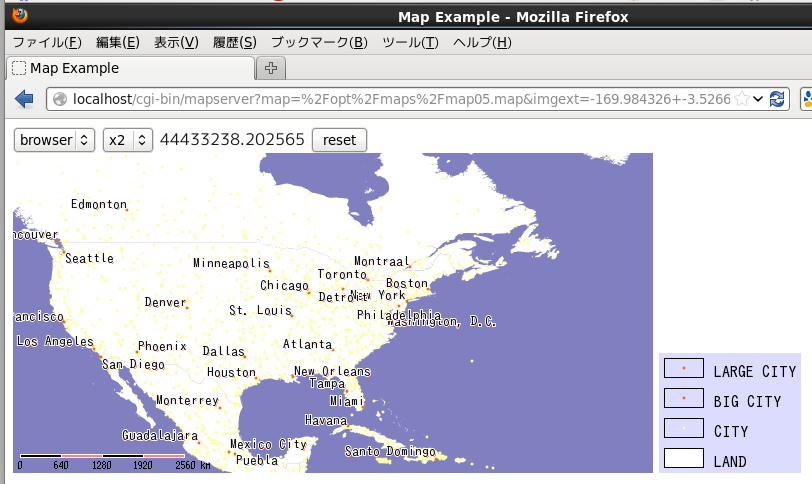Screen dimensions: 812x484
Task: Click the CITY yellow legend swatch
Action: (684, 429)
